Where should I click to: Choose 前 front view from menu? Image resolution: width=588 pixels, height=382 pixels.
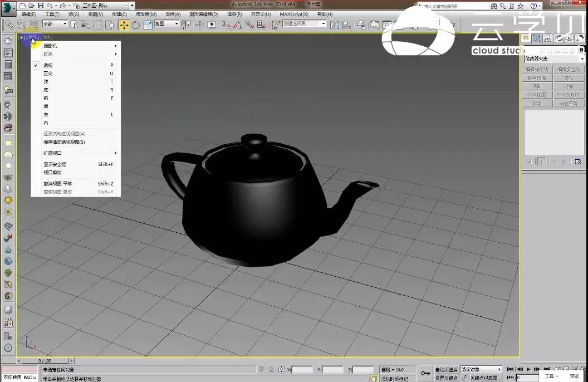76,98
